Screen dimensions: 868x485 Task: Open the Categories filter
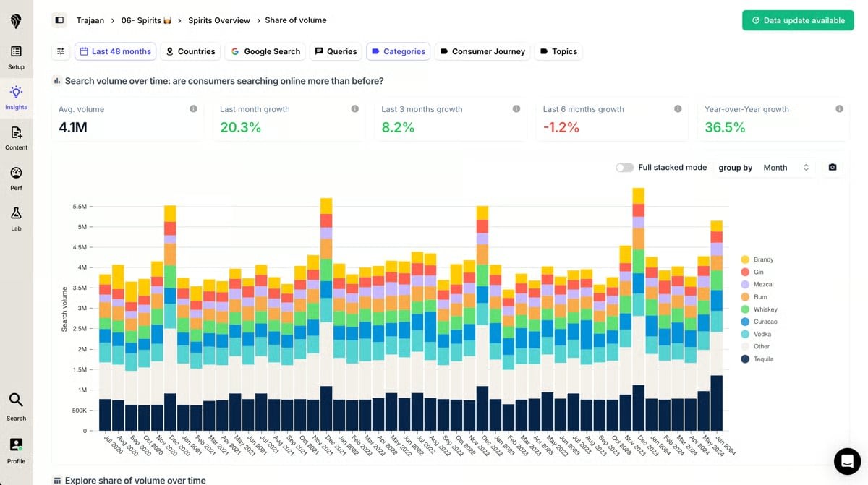pyautogui.click(x=398, y=51)
